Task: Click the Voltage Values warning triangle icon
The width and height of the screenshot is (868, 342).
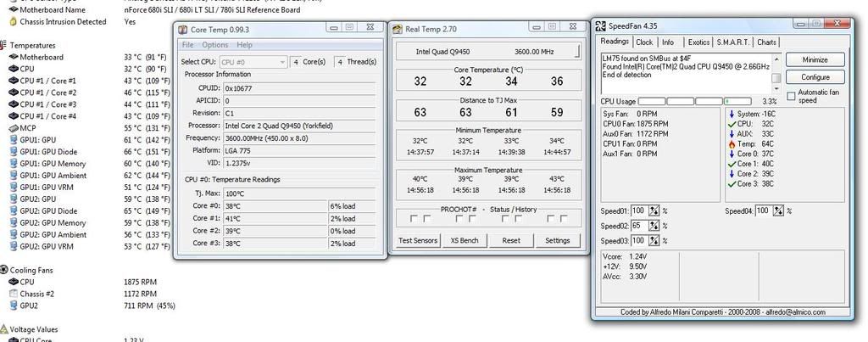Action: click(x=4, y=329)
